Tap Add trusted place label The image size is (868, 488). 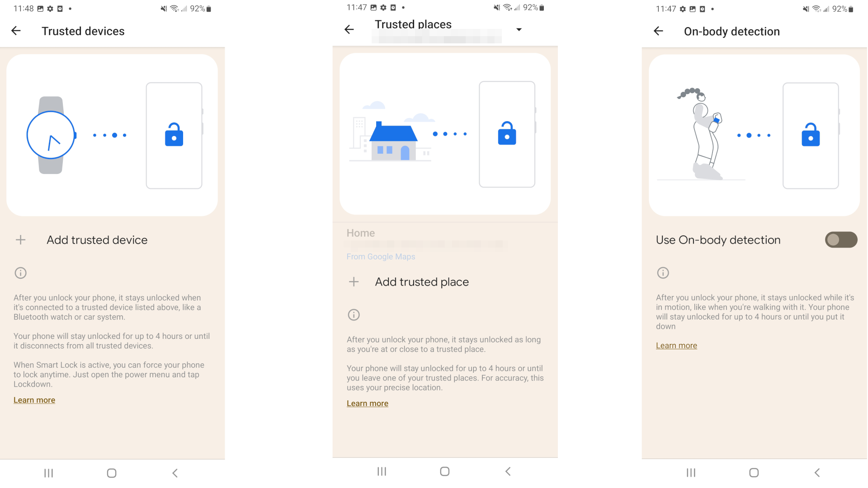coord(422,282)
